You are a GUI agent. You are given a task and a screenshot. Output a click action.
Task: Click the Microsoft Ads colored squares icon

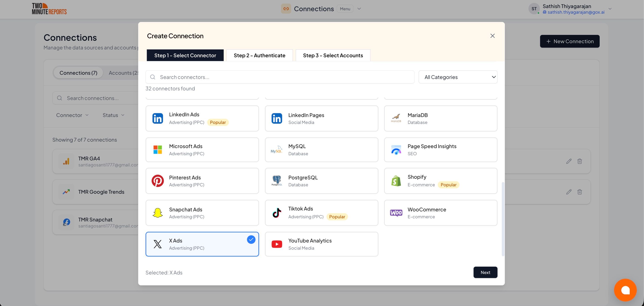click(157, 150)
